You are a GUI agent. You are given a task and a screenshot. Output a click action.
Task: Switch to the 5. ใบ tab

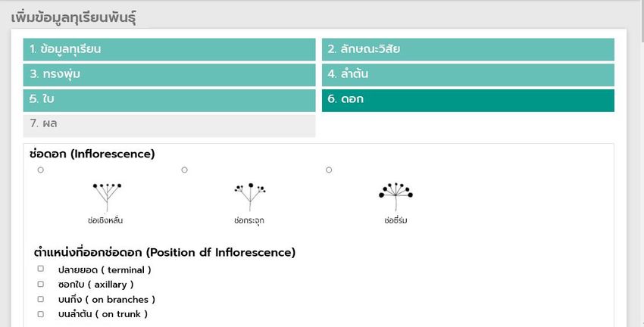coord(169,101)
